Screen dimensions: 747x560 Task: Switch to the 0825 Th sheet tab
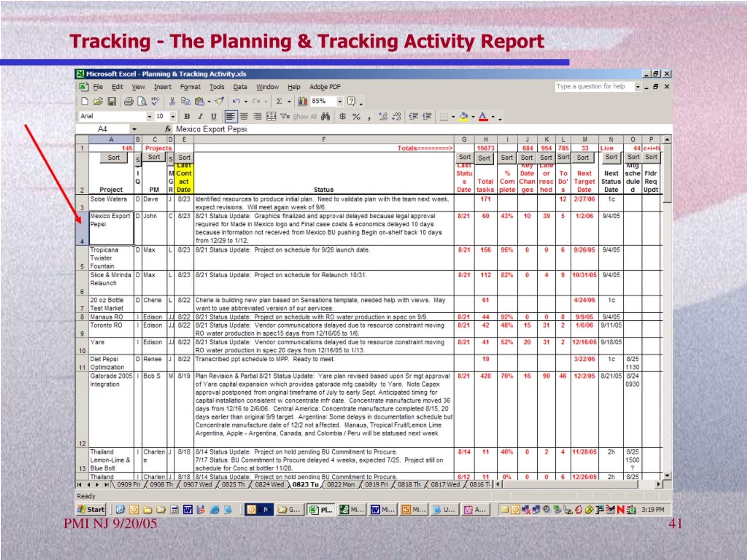point(233,485)
